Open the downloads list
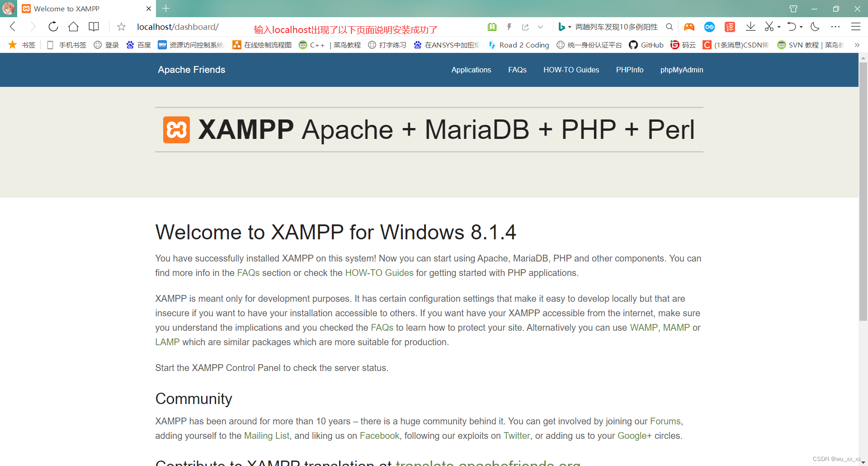 (750, 27)
